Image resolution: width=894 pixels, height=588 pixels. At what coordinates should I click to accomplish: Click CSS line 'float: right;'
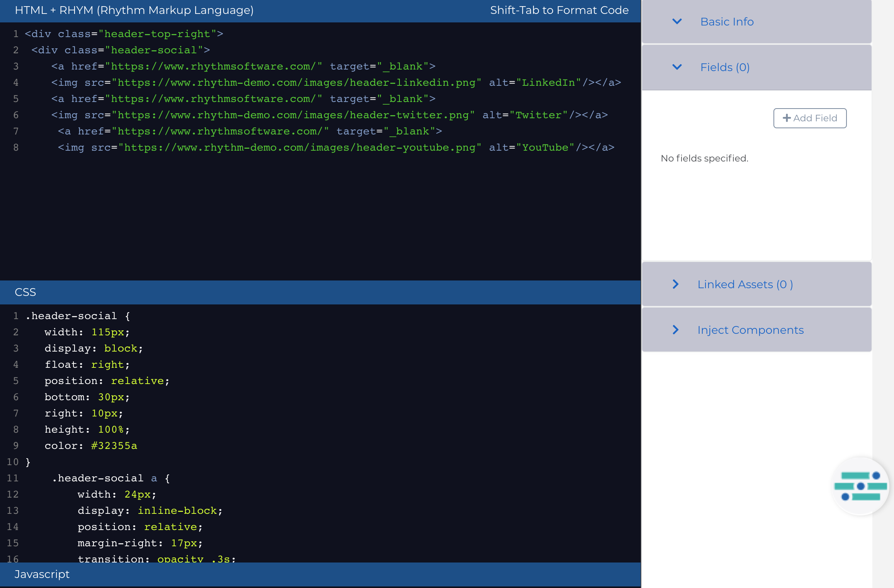tap(87, 365)
